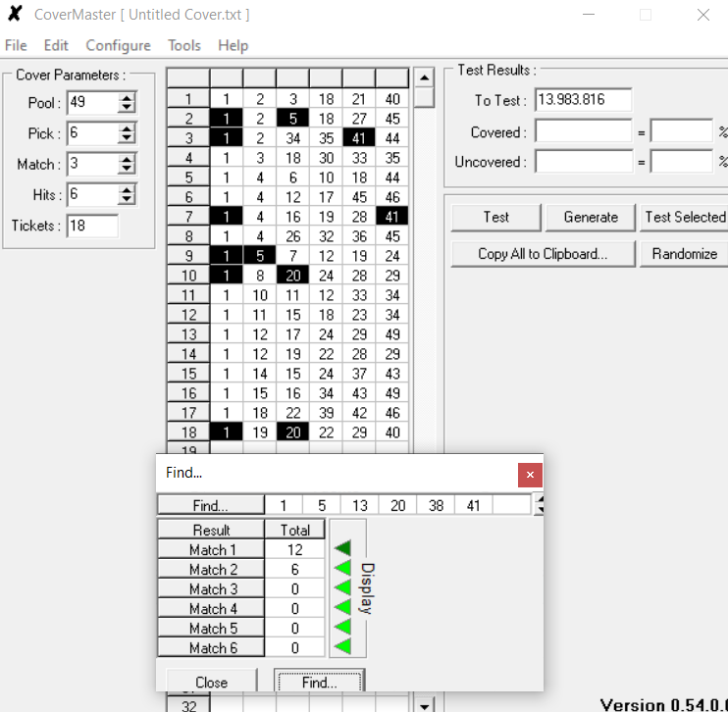Select row header 32 in ticket grid
The image size is (728, 712).
click(x=188, y=705)
